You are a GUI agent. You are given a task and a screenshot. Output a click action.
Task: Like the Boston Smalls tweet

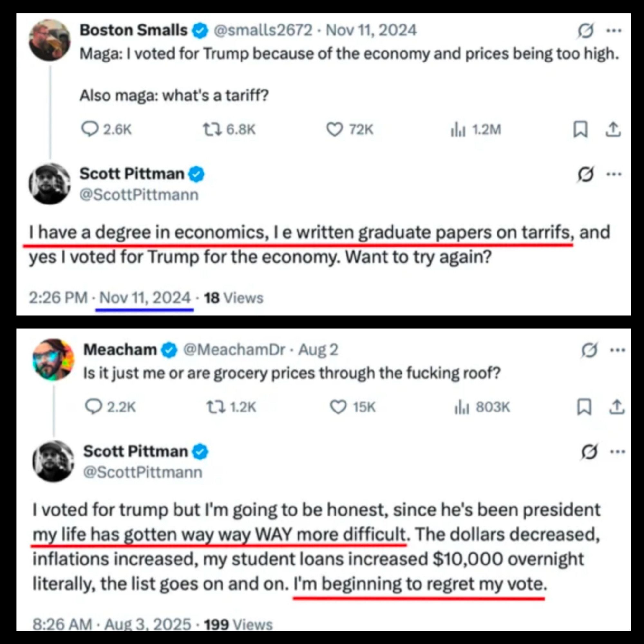(x=334, y=129)
